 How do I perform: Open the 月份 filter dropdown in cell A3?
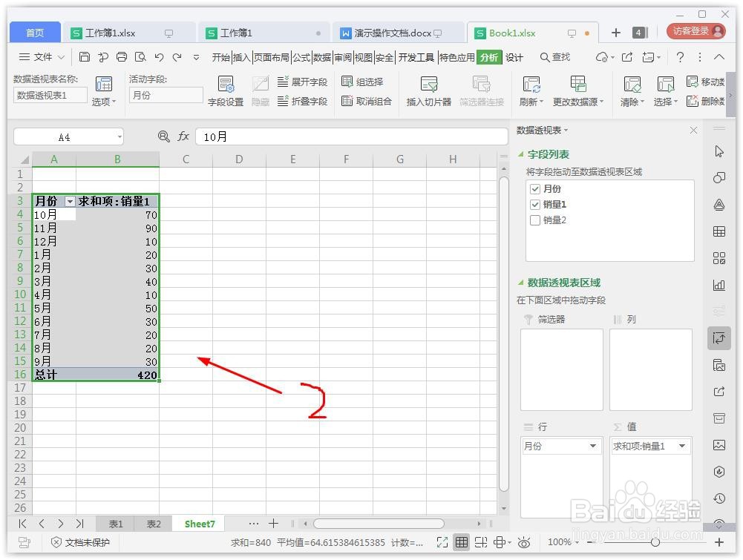pyautogui.click(x=70, y=201)
